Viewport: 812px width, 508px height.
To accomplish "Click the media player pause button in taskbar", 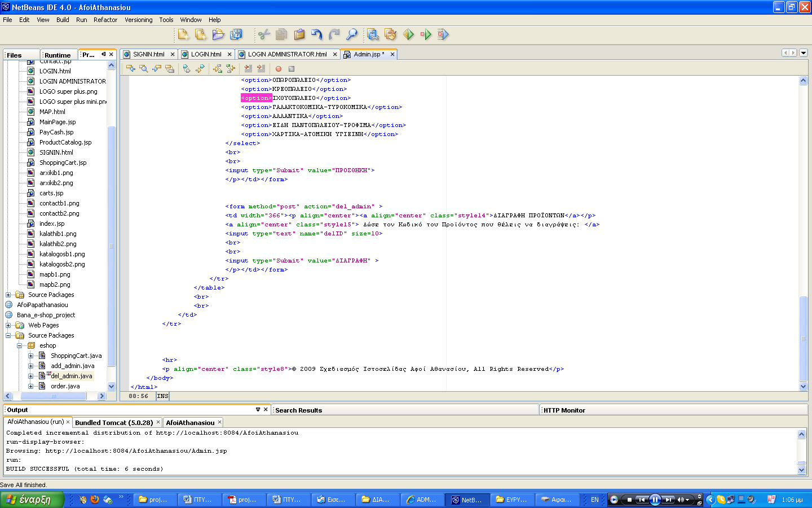I will (655, 500).
